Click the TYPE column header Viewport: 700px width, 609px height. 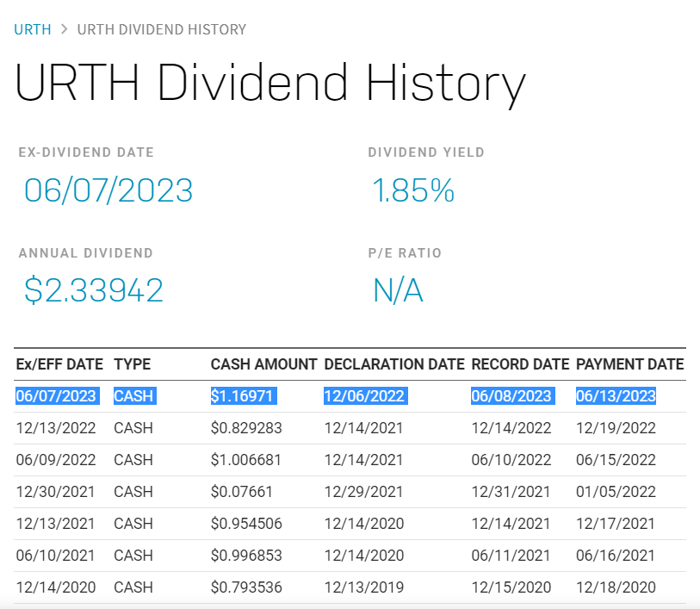[x=132, y=364]
